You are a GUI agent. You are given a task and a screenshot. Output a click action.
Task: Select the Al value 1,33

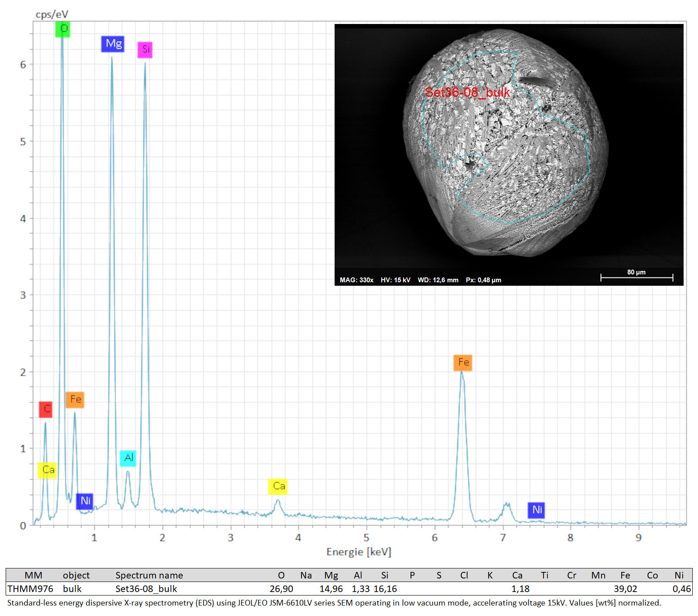(x=361, y=589)
